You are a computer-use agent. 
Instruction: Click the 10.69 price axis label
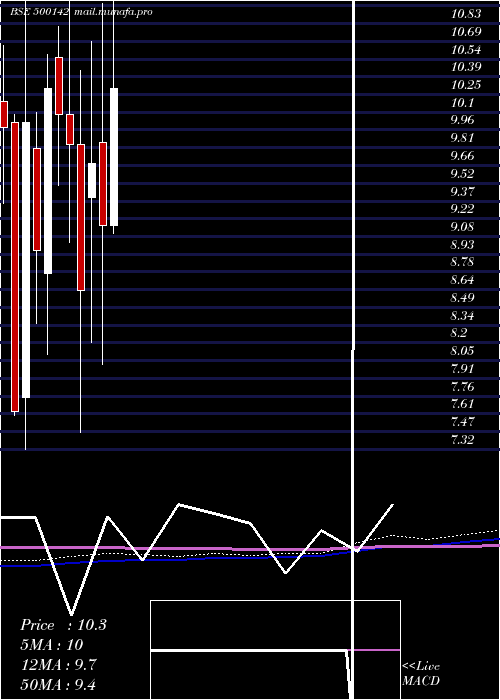[466, 32]
